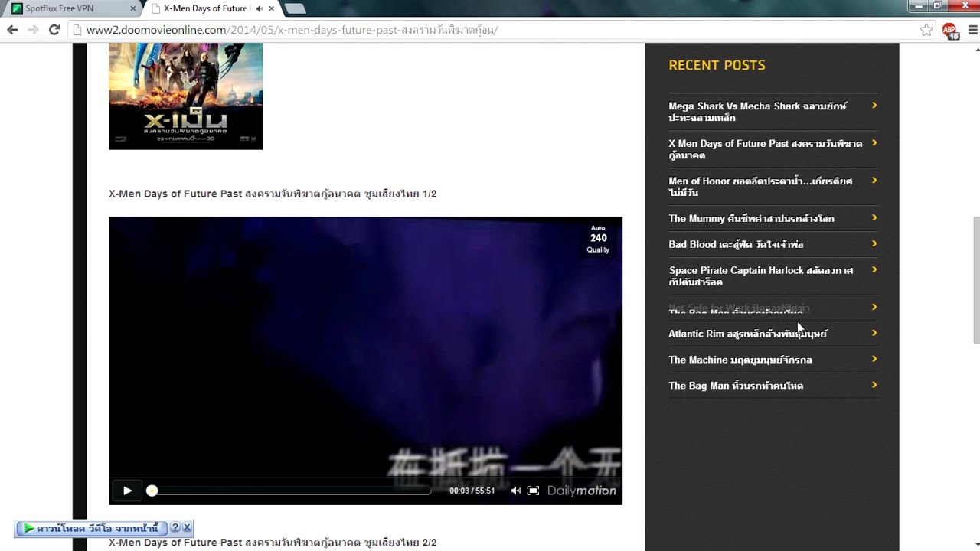Open Space Pirate Captain Harlock post
This screenshot has height=551, width=980.
point(760,275)
